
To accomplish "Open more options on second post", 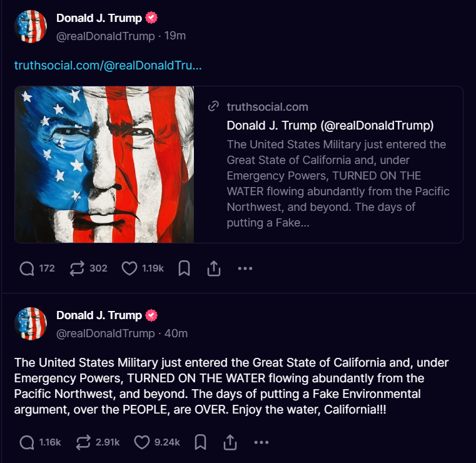I will (x=261, y=442).
